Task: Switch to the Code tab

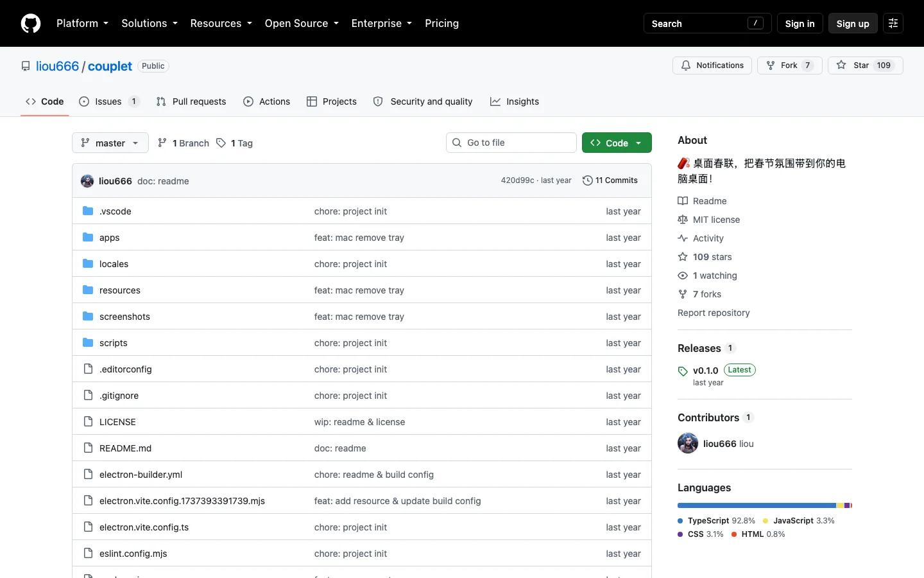Action: (x=45, y=101)
